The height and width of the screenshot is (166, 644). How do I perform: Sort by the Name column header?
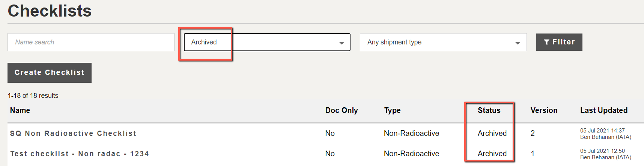[20, 110]
